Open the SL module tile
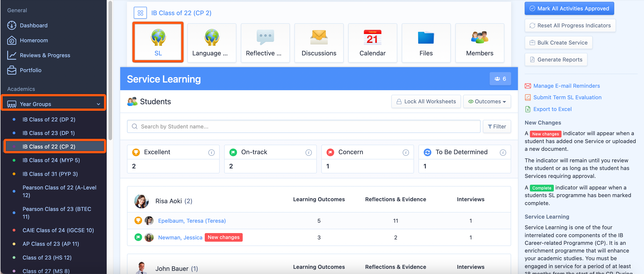Image resolution: width=644 pixels, height=274 pixels. click(158, 42)
